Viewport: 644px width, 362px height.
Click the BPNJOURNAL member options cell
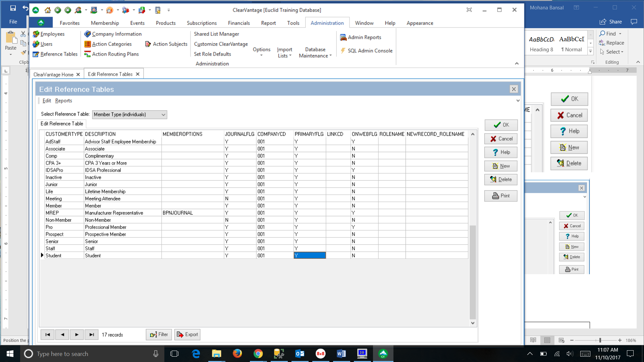(x=193, y=213)
